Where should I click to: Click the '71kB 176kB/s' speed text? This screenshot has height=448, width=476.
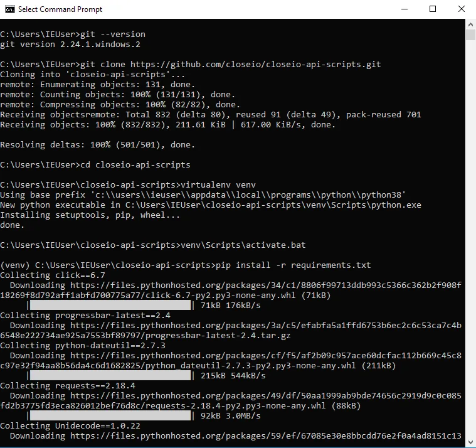click(230, 305)
